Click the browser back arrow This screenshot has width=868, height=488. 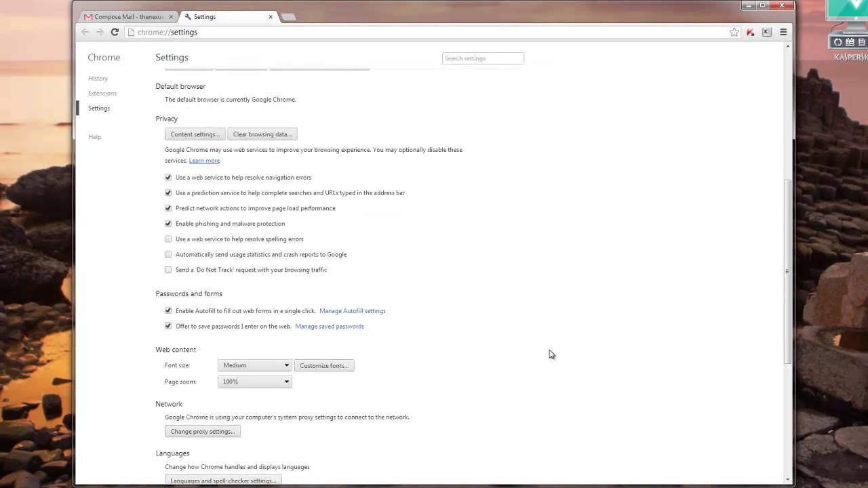[85, 32]
